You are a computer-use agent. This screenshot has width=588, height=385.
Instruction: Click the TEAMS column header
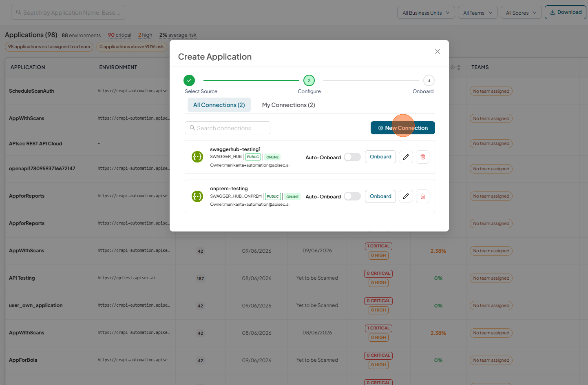(480, 67)
